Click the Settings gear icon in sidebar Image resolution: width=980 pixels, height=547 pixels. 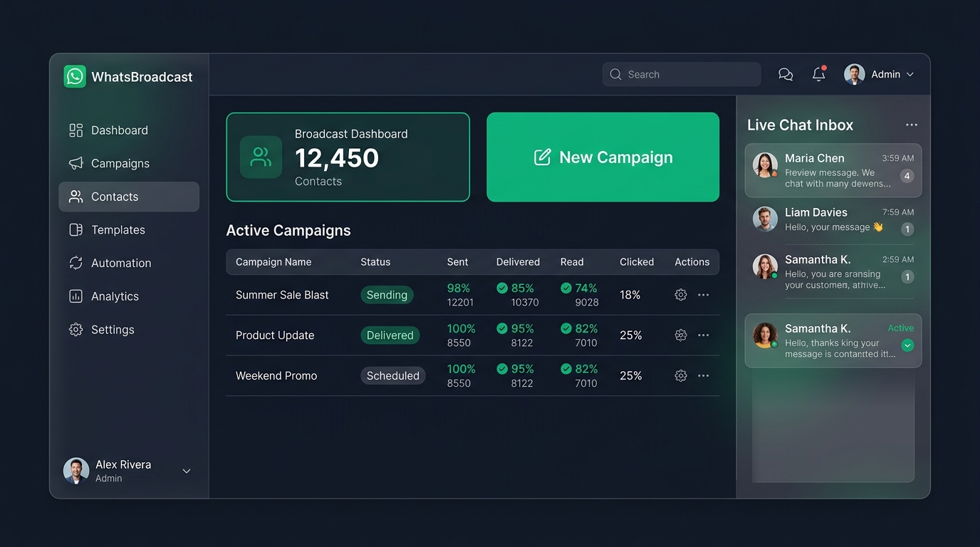tap(75, 330)
